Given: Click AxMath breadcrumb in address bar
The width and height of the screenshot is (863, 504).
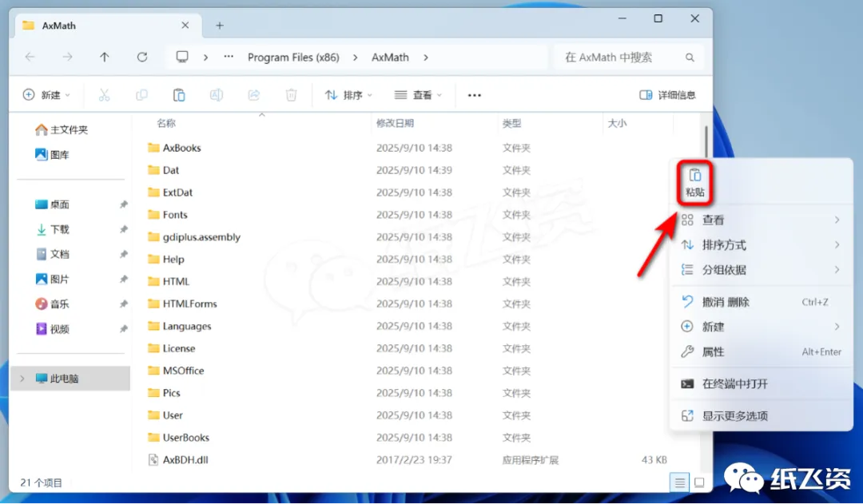Looking at the screenshot, I should coord(390,58).
